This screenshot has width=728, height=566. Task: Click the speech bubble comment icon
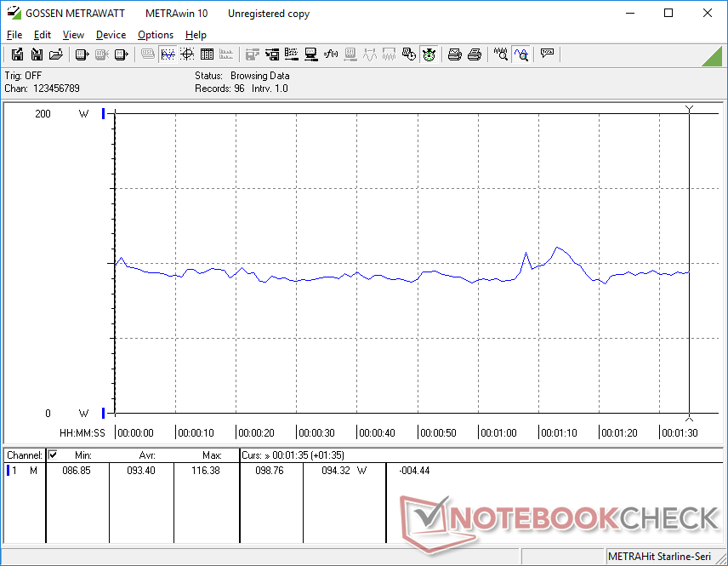pos(547,54)
